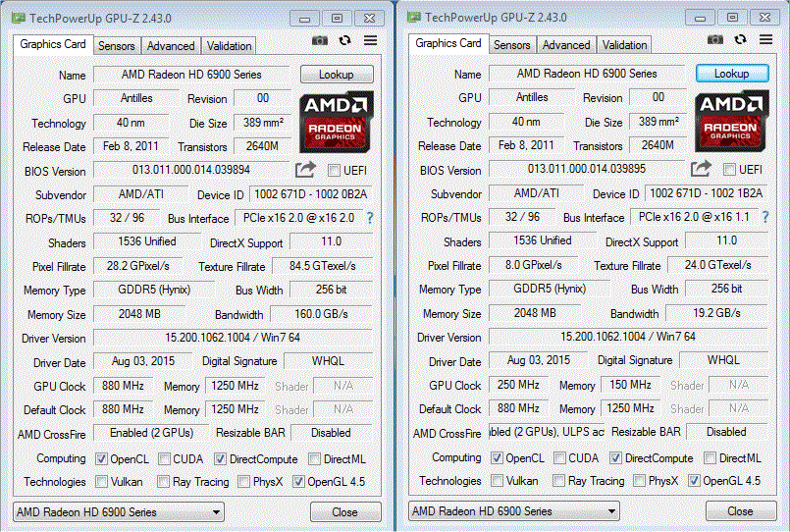Click AMD Radeon logo in right window
Screen dimensions: 790x532
click(x=732, y=121)
